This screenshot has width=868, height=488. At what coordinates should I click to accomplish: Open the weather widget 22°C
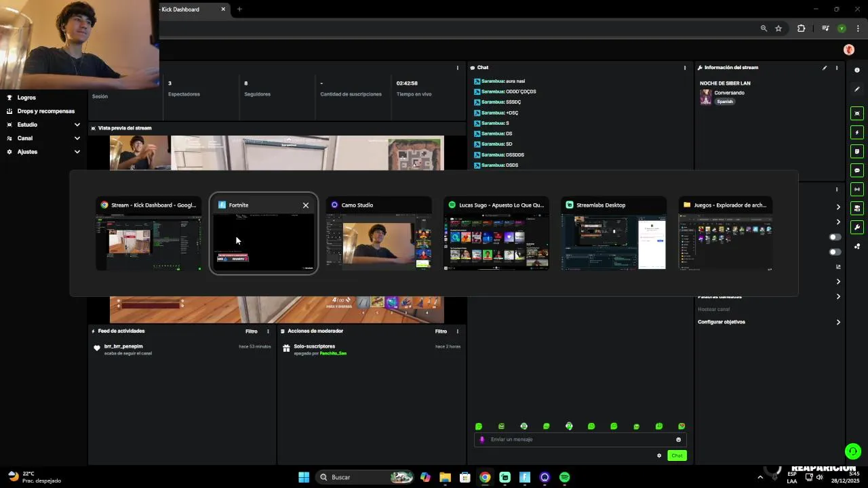pos(35,477)
